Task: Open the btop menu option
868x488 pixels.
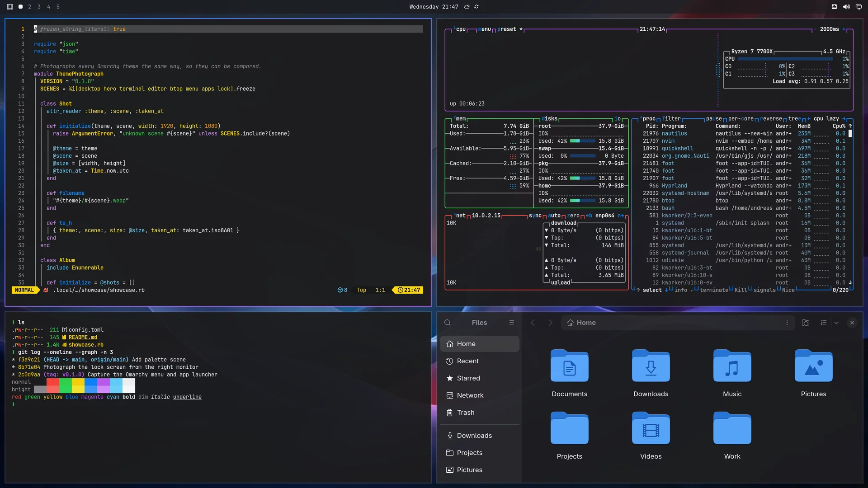Action: (x=485, y=29)
